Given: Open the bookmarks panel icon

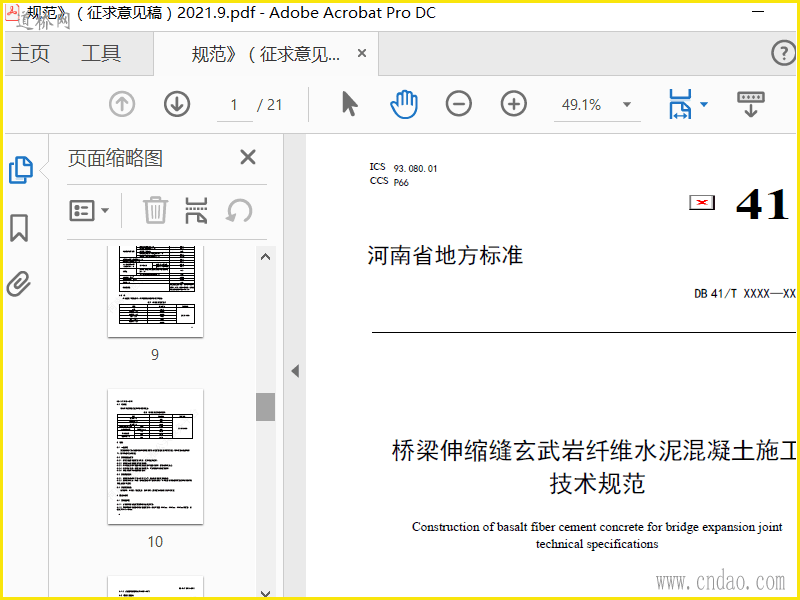Looking at the screenshot, I should point(19,228).
